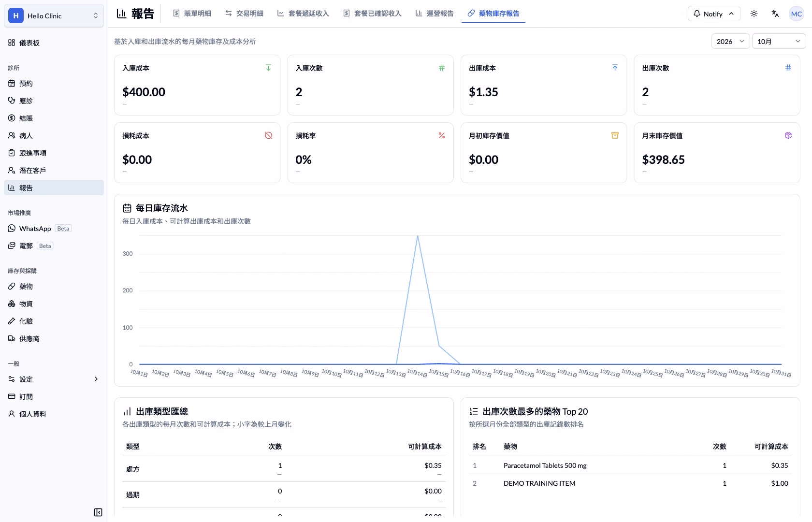This screenshot has width=812, height=522.
Task: Click the 出庫成本 card upload icon
Action: (x=615, y=68)
